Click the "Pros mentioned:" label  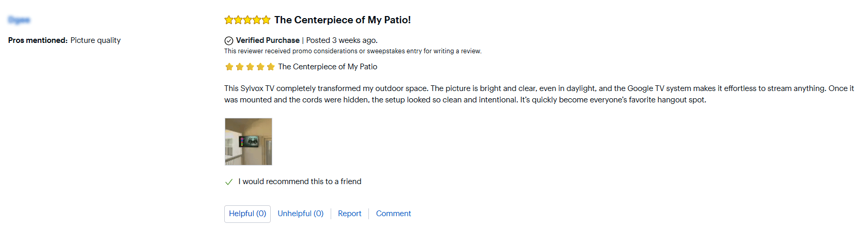[38, 40]
